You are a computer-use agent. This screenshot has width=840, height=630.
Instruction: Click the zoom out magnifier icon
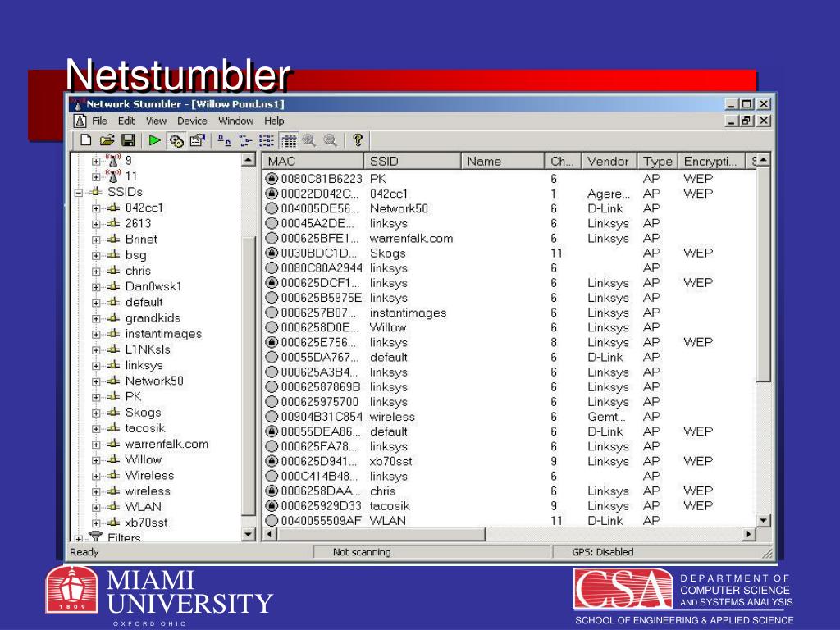tap(331, 140)
